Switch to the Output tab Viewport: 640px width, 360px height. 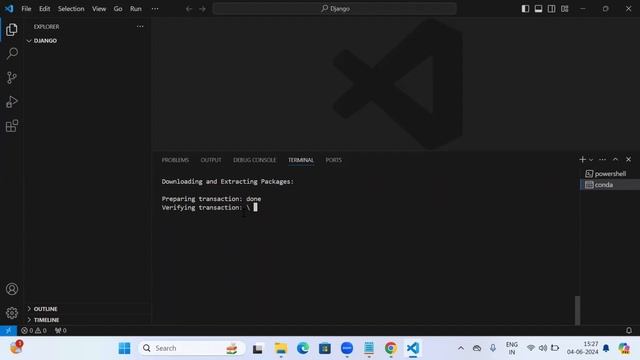click(211, 160)
